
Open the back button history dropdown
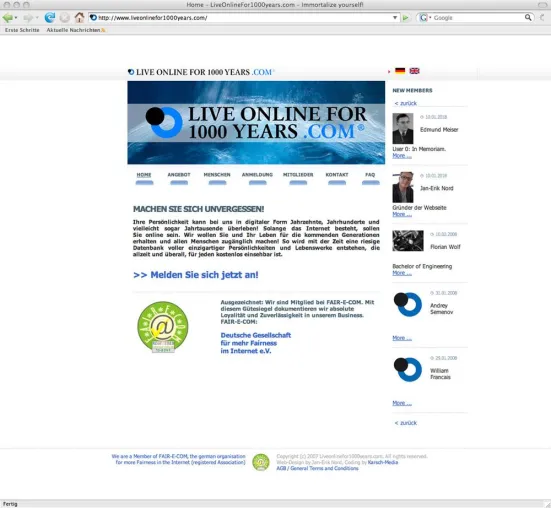(x=16, y=18)
